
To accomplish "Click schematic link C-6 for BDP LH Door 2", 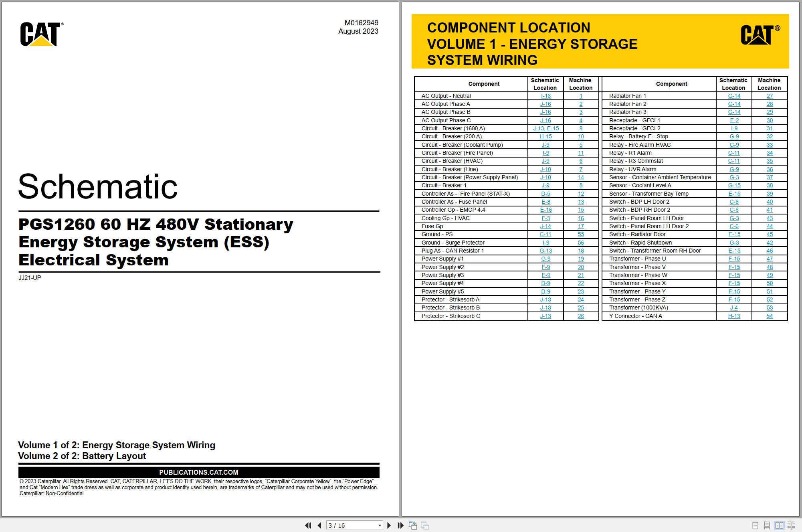I will point(734,202).
